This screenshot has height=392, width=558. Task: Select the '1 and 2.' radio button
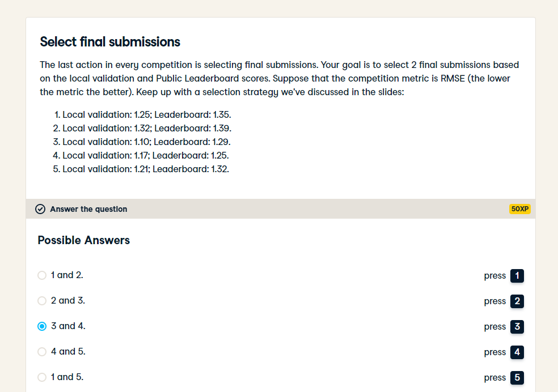42,275
